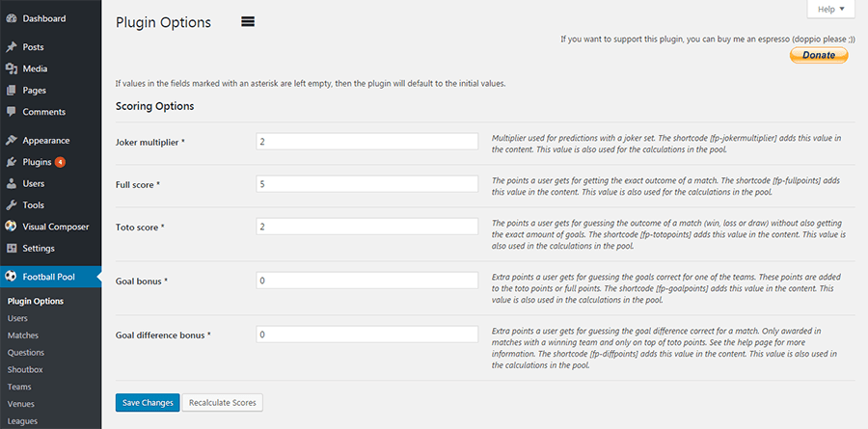Select the Pages icon in sidebar
The image size is (868, 429).
click(11, 91)
